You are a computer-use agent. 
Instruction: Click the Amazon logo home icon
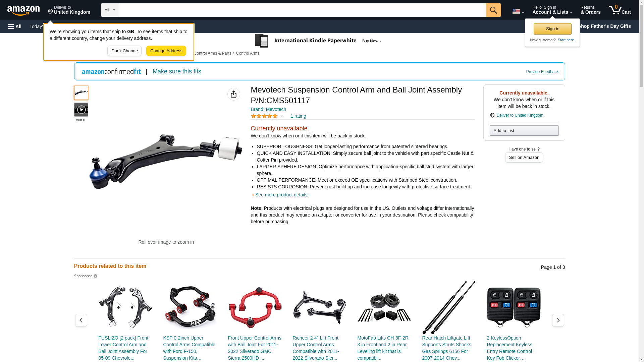tap(23, 10)
